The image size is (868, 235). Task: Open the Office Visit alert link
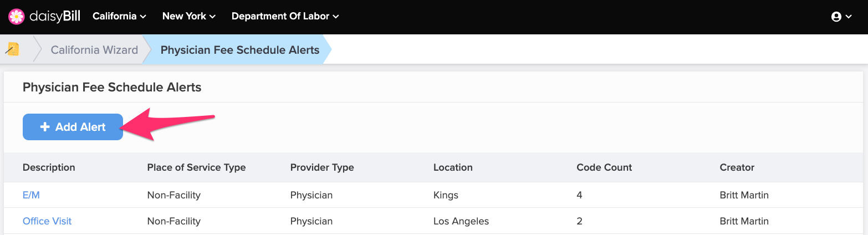(47, 221)
